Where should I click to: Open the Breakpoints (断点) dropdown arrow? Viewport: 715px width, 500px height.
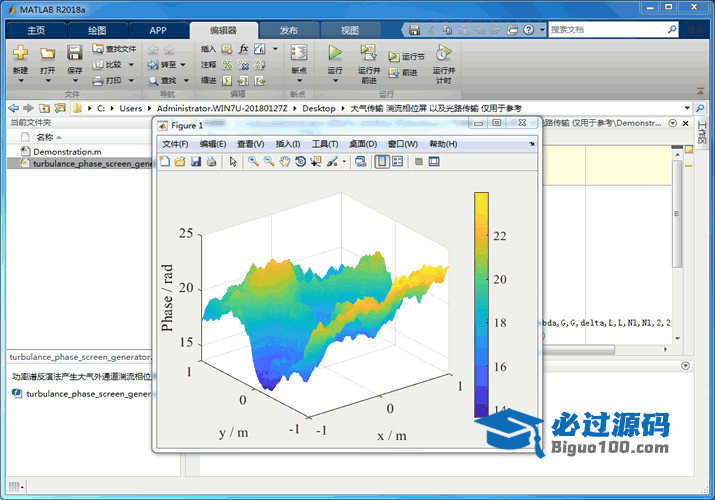299,81
